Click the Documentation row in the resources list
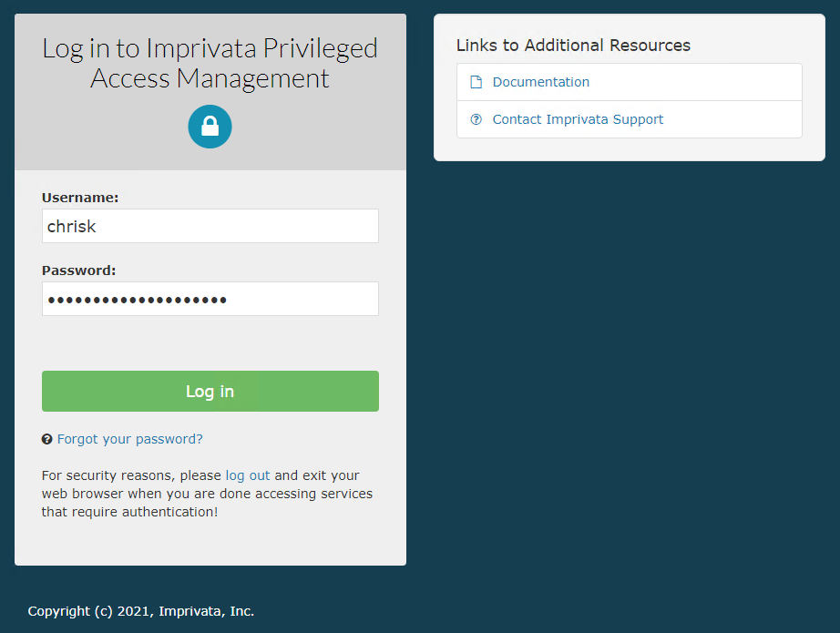The height and width of the screenshot is (633, 840). pyautogui.click(x=629, y=81)
